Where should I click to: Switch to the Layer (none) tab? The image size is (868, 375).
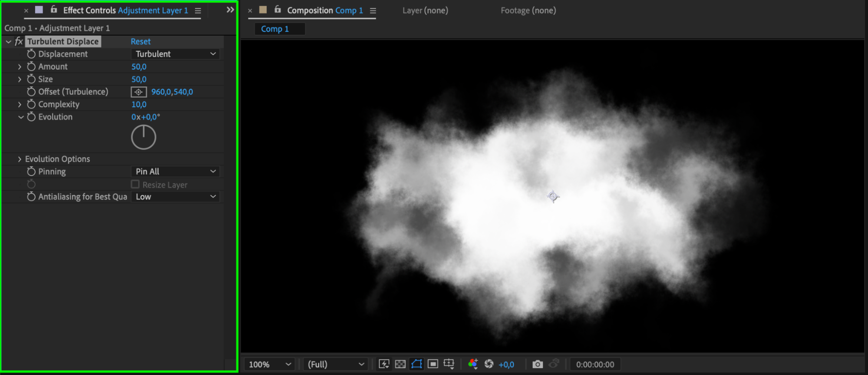pyautogui.click(x=425, y=10)
